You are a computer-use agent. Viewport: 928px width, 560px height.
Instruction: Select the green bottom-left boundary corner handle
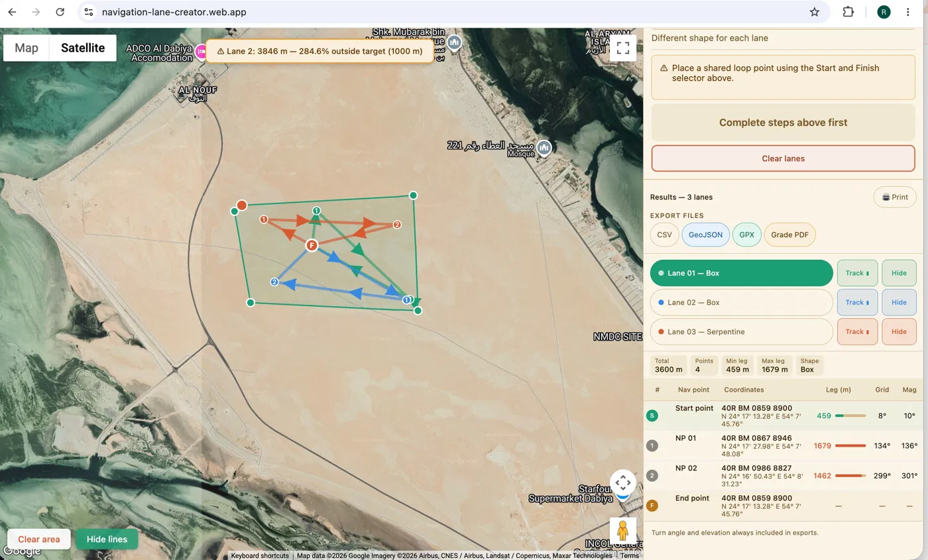tap(251, 302)
